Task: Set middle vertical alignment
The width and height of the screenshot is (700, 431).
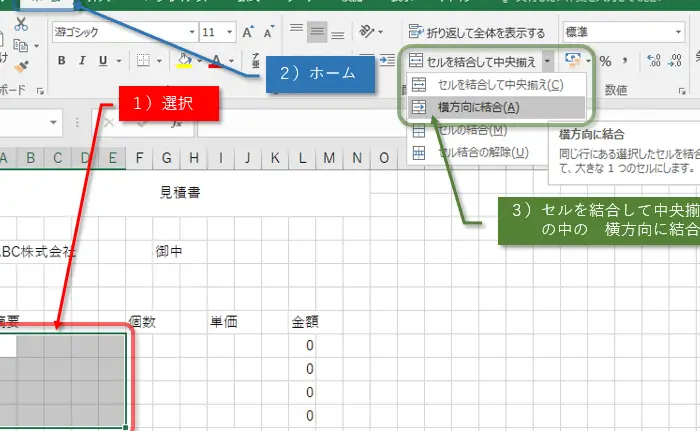Action: [317, 32]
